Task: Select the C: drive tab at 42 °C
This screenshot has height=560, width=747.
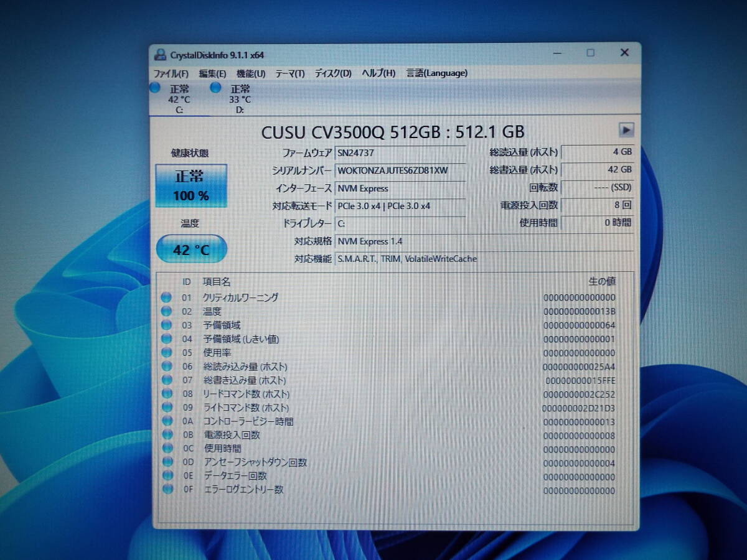Action: pyautogui.click(x=179, y=100)
